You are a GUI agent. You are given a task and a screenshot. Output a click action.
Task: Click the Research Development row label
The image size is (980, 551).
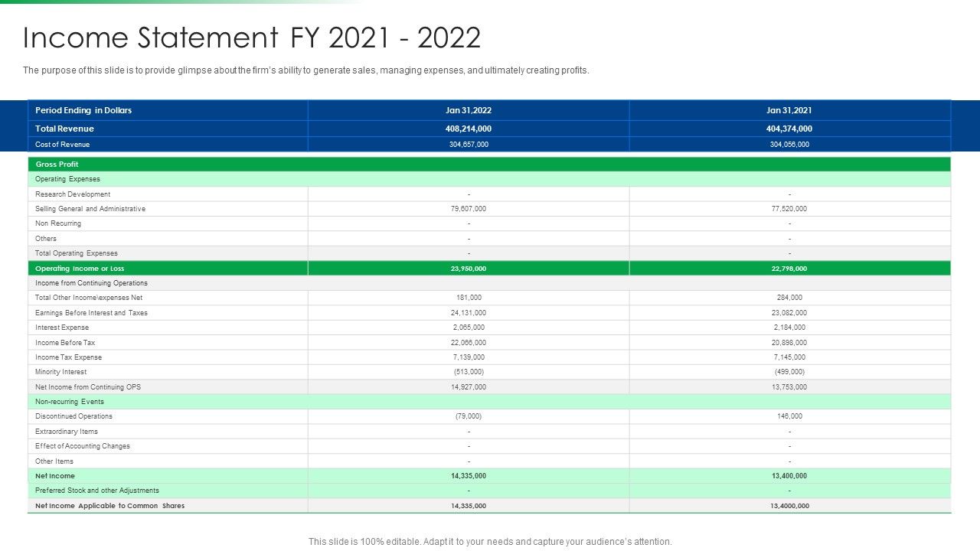pyautogui.click(x=73, y=194)
